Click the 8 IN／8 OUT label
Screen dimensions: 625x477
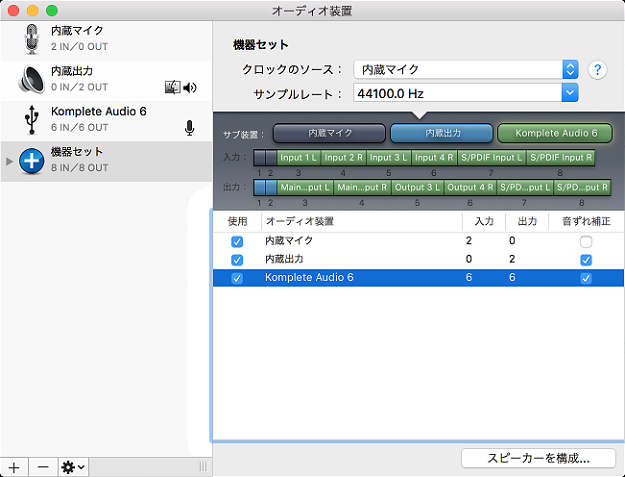79,168
